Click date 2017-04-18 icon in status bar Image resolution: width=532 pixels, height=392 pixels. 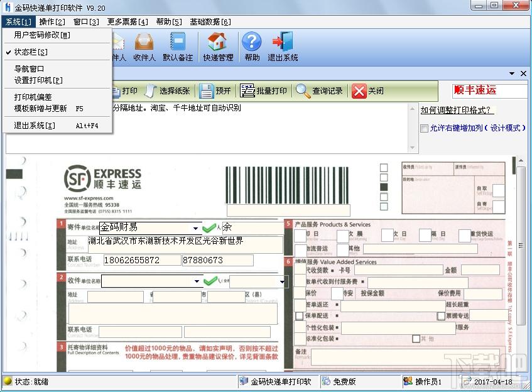point(467,381)
